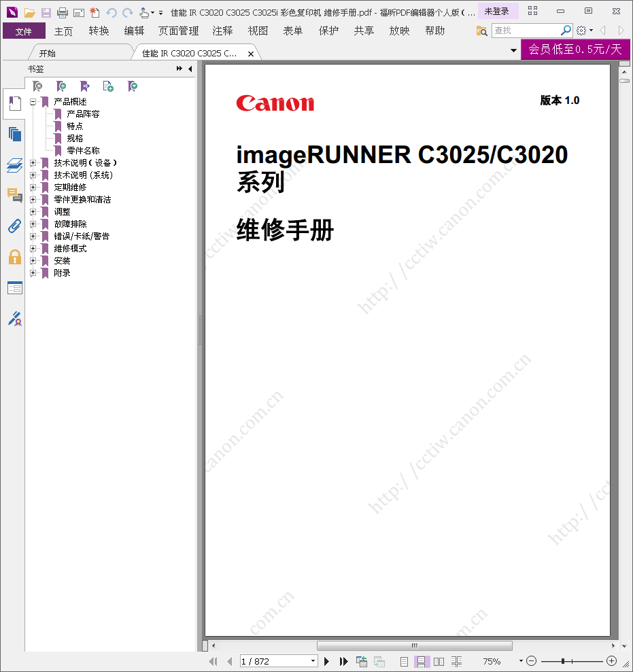Jump to the 零件名称 bookmark
Image resolution: width=633 pixels, height=672 pixels.
pyautogui.click(x=83, y=151)
